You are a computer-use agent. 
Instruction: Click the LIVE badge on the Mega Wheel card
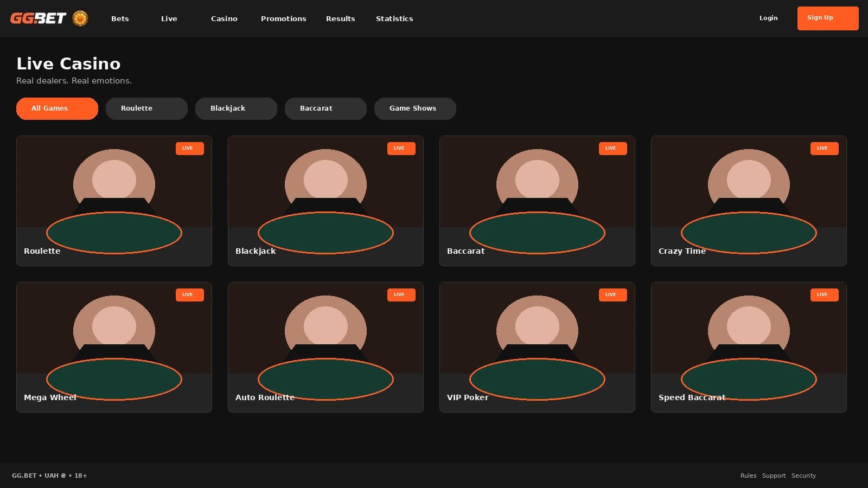(x=190, y=295)
